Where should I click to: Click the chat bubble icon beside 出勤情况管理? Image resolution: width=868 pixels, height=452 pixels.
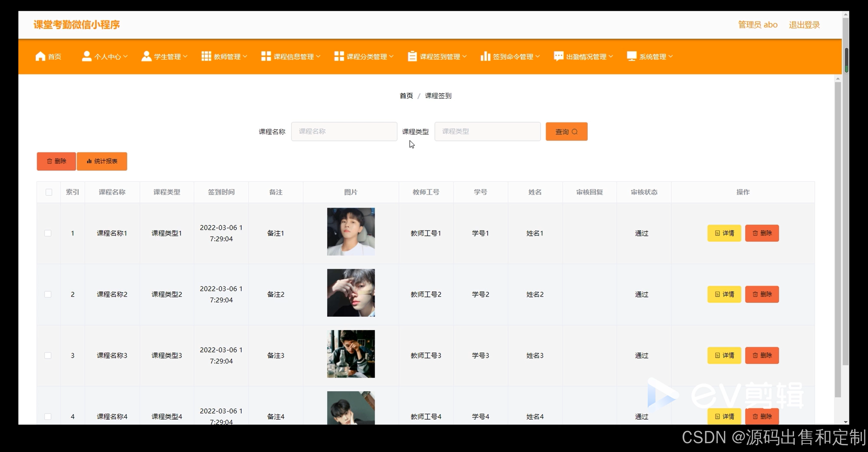[x=558, y=56]
